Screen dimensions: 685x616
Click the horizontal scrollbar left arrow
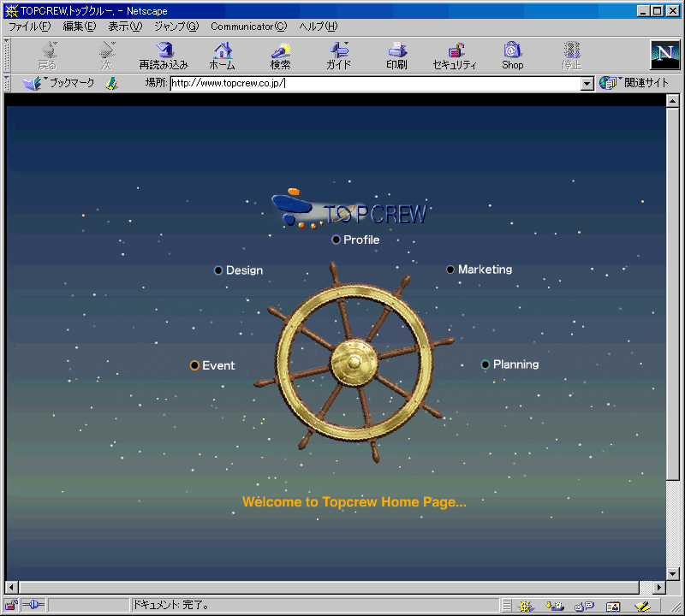coord(12,587)
